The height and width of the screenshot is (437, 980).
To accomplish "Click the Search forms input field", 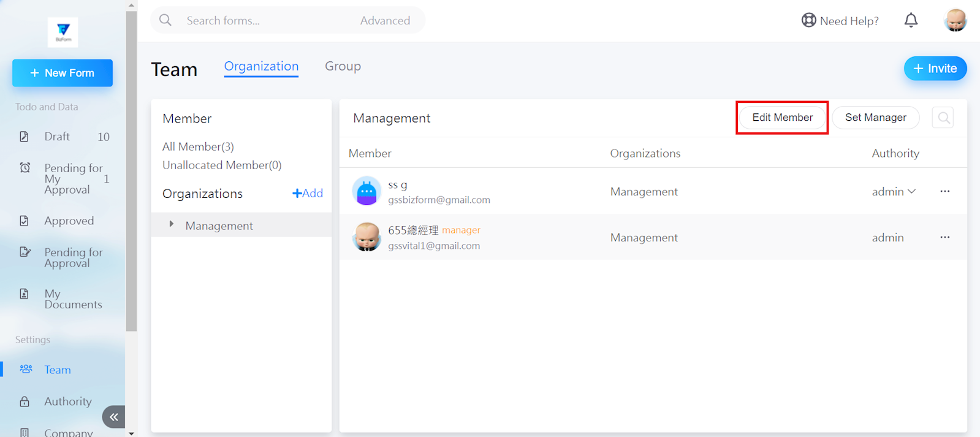I will pos(264,20).
